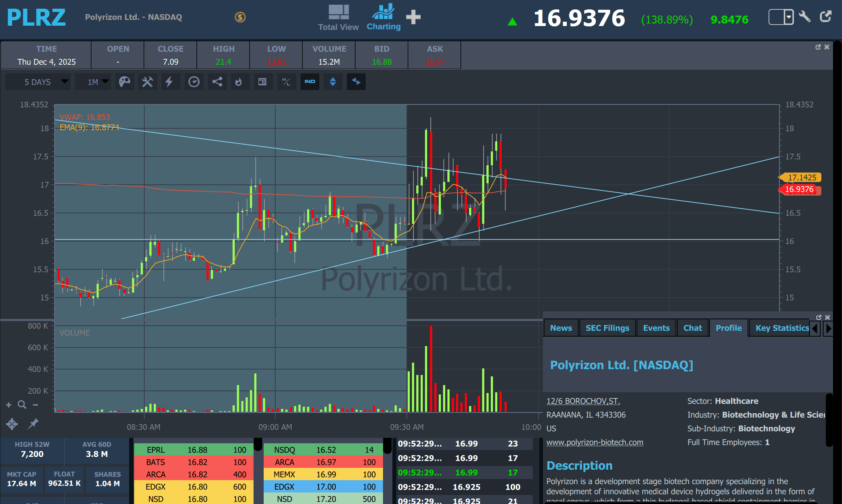
Task: Switch to the SEC Filings tab
Action: coord(607,328)
